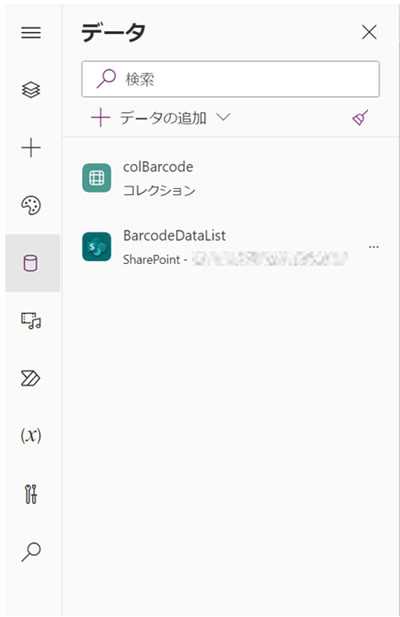Screen dimensions: 400x617
Task: Open the BarcodeDataList more options ellipsis
Action: point(374,247)
